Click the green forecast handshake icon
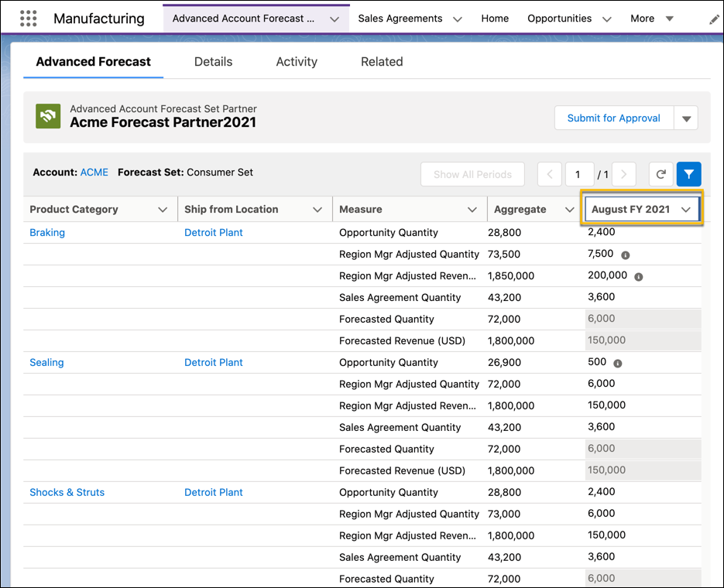This screenshot has width=724, height=588. (48, 116)
